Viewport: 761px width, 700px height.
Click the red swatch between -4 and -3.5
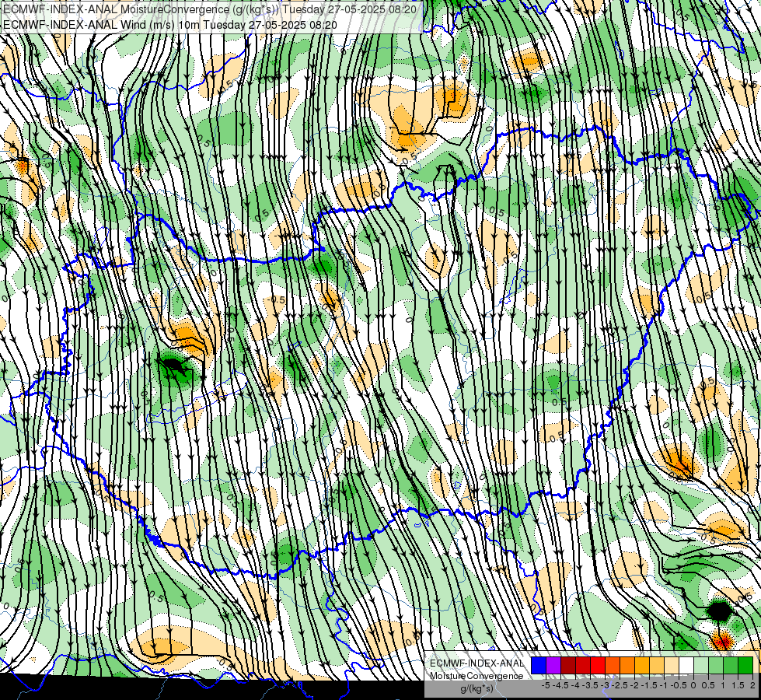tap(583, 665)
